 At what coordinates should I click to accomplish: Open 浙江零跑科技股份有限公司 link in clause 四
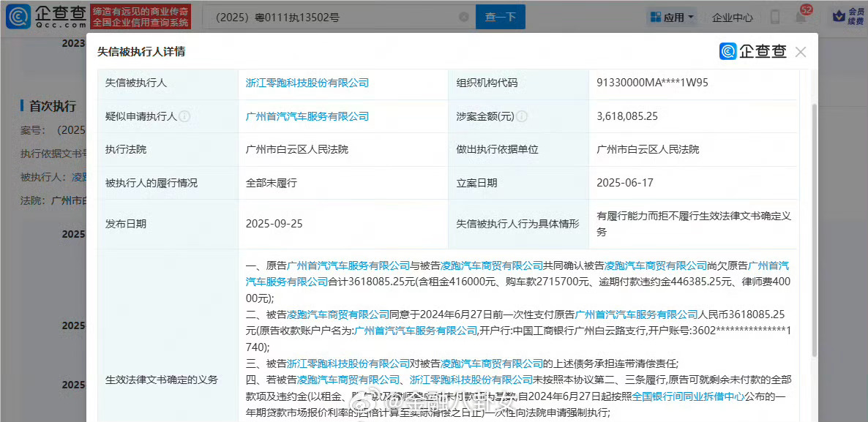click(471, 380)
